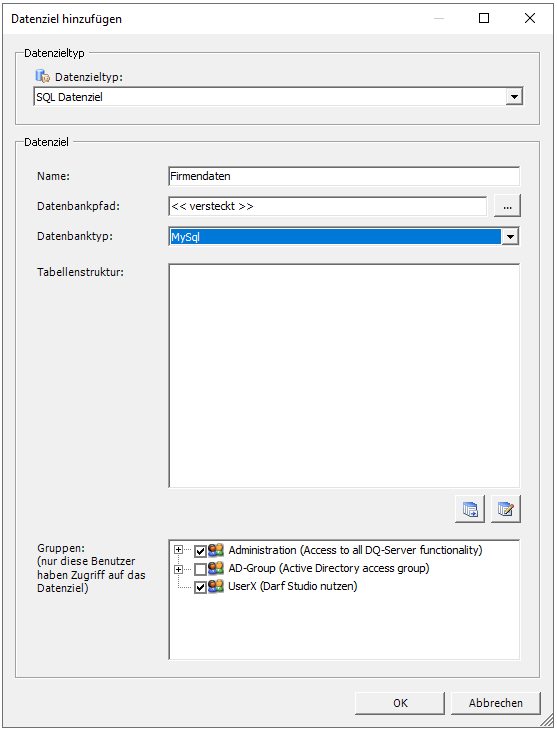
Task: Click the edit table structure pencil icon
Action: [x=506, y=508]
